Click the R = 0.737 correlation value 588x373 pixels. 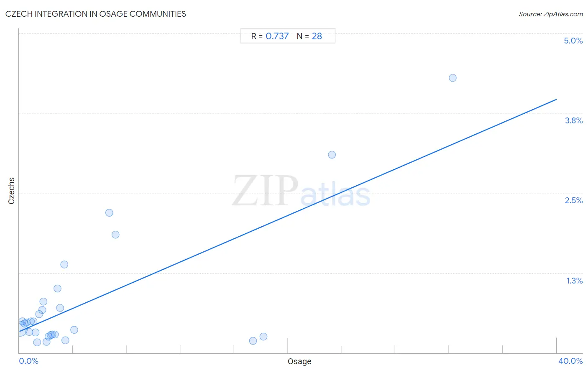coord(270,36)
